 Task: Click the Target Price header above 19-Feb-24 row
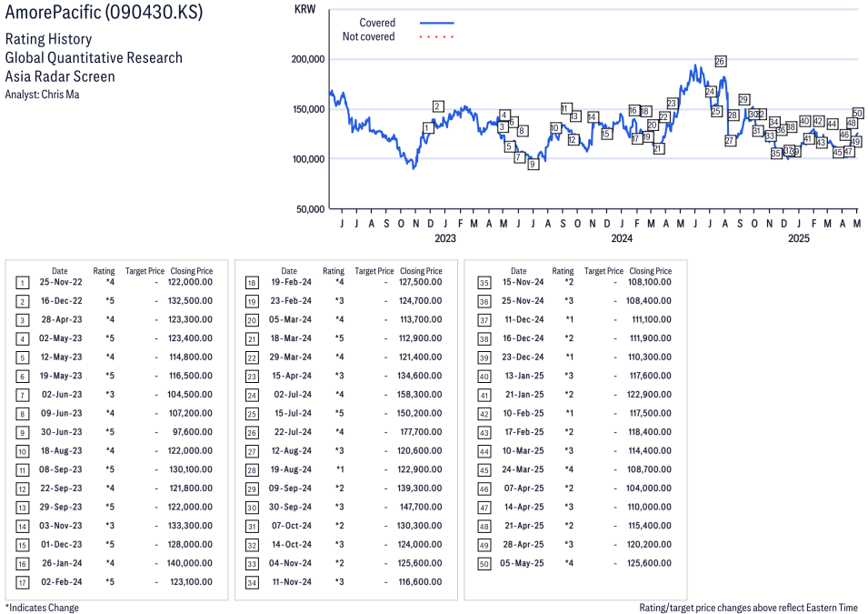[x=374, y=271]
